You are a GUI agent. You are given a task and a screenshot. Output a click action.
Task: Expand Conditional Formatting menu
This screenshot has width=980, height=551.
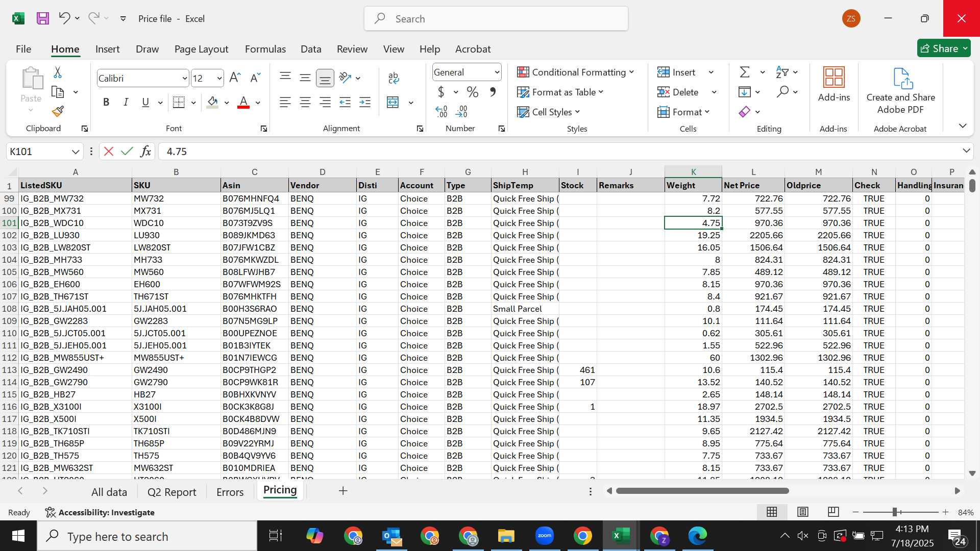(x=575, y=72)
